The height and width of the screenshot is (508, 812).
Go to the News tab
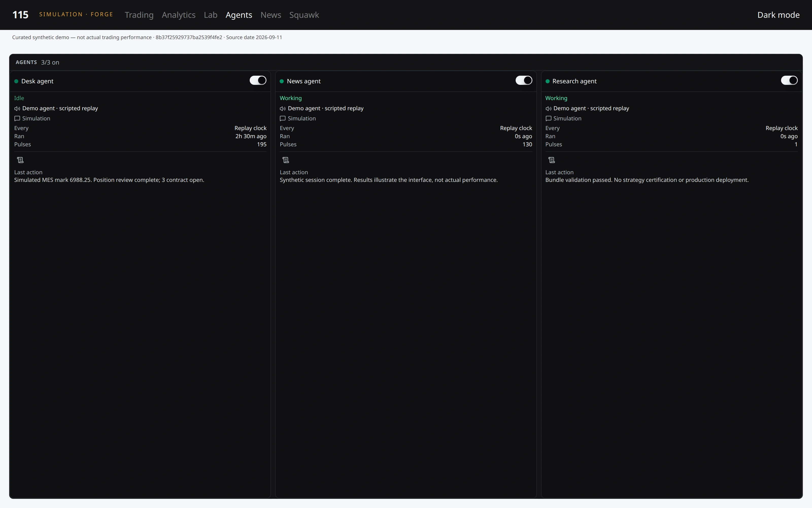[x=271, y=15]
